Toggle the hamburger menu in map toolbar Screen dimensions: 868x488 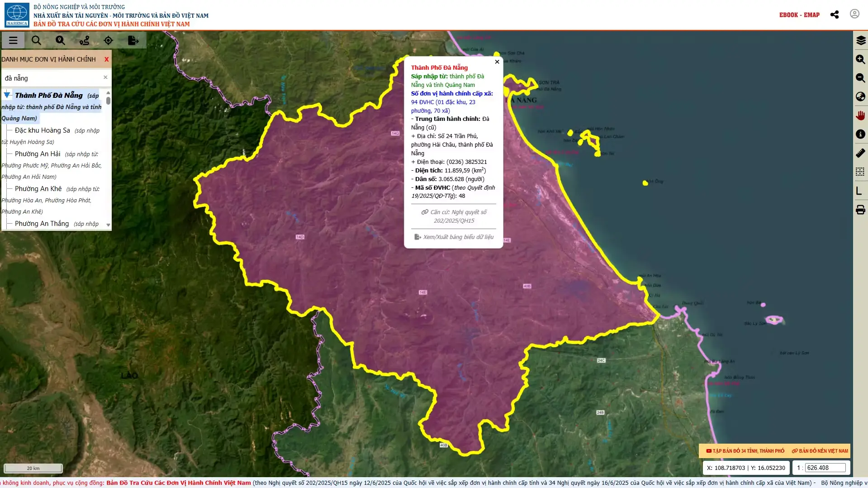click(13, 40)
